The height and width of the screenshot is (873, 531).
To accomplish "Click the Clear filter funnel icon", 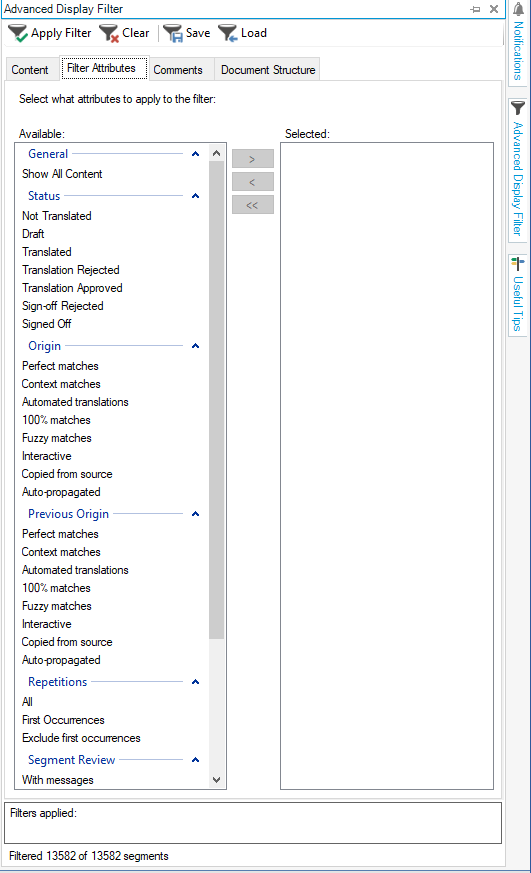I will (x=109, y=33).
